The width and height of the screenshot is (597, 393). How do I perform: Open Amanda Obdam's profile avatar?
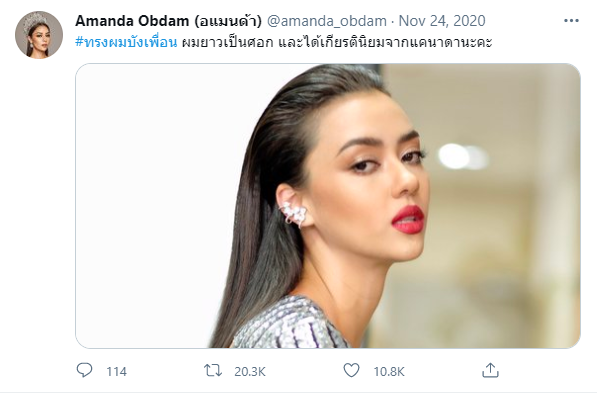39,35
